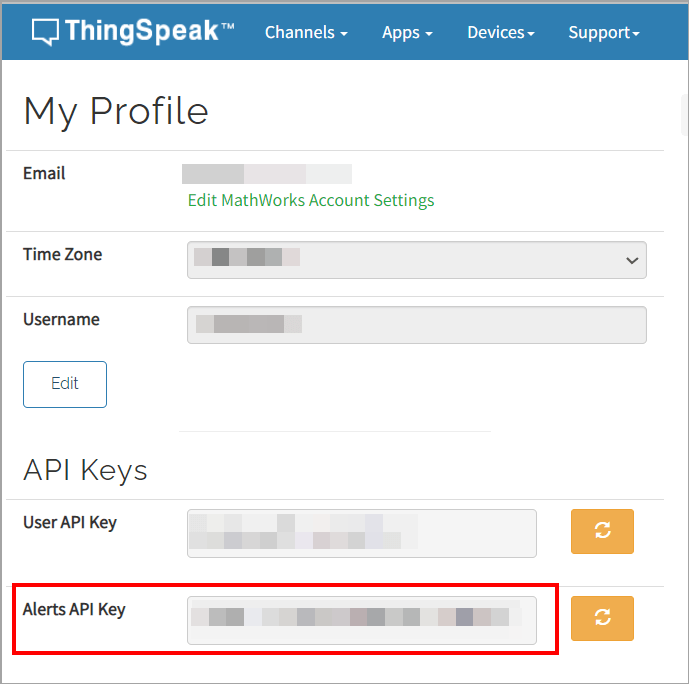Select the User API Key field
The width and height of the screenshot is (689, 684).
(x=361, y=533)
